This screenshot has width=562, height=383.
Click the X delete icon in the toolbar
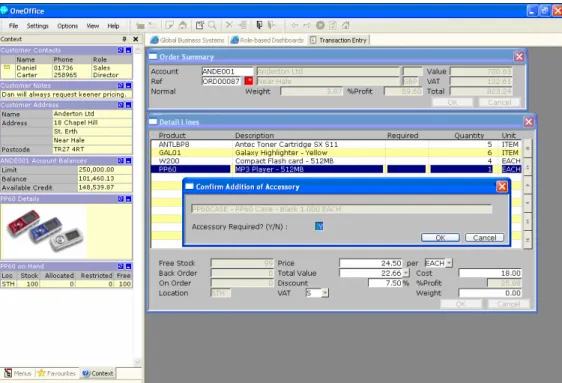(x=229, y=25)
